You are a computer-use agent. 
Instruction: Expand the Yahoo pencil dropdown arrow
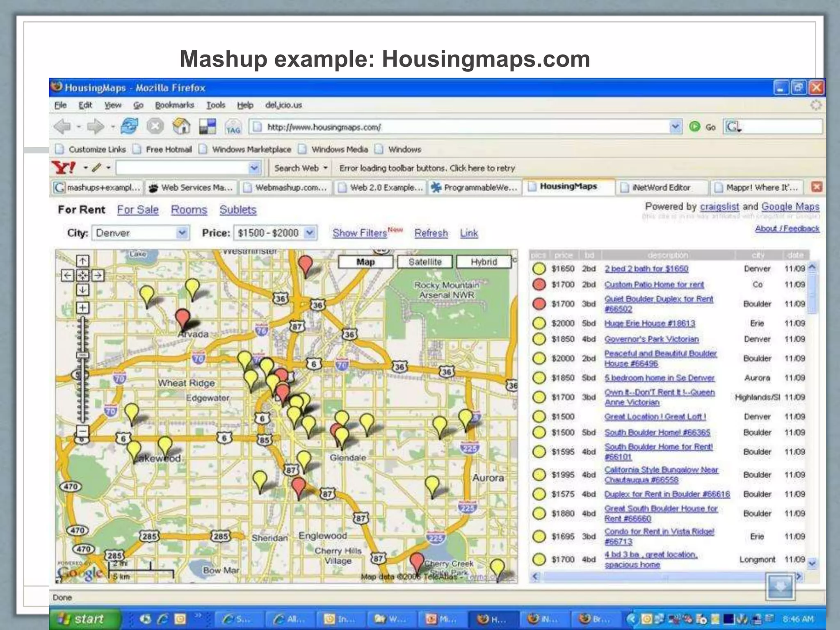pyautogui.click(x=108, y=168)
